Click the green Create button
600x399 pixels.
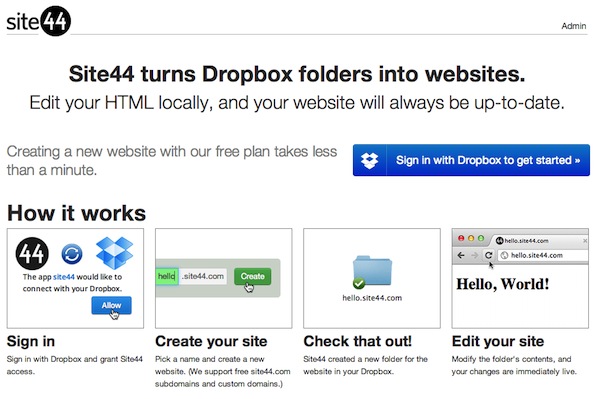tap(253, 276)
